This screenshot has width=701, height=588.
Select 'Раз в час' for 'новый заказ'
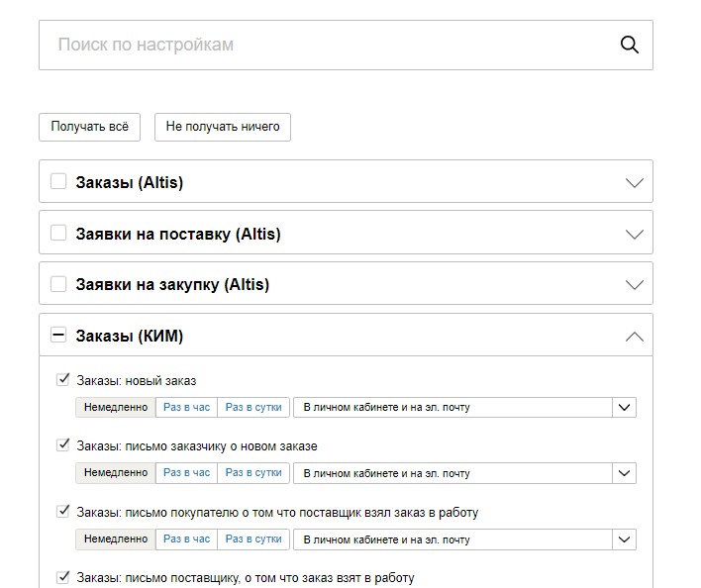186,407
